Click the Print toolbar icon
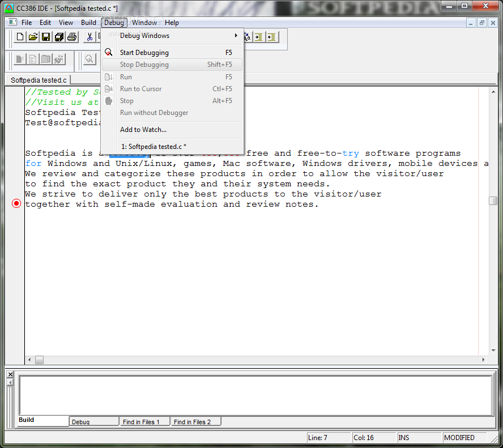Viewport: 503px width, 448px height. click(x=72, y=37)
